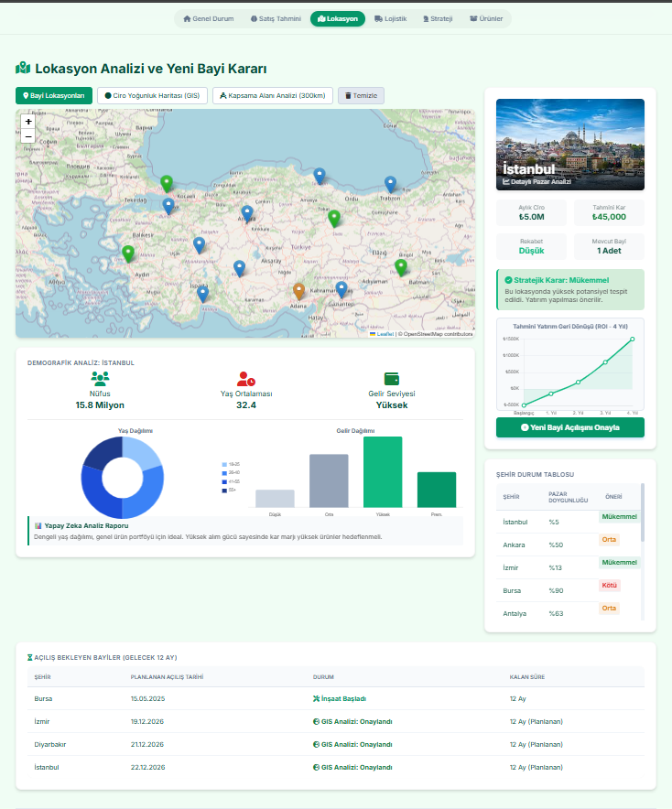672x809 pixels.
Task: Open the Strateji tab
Action: tap(438, 18)
